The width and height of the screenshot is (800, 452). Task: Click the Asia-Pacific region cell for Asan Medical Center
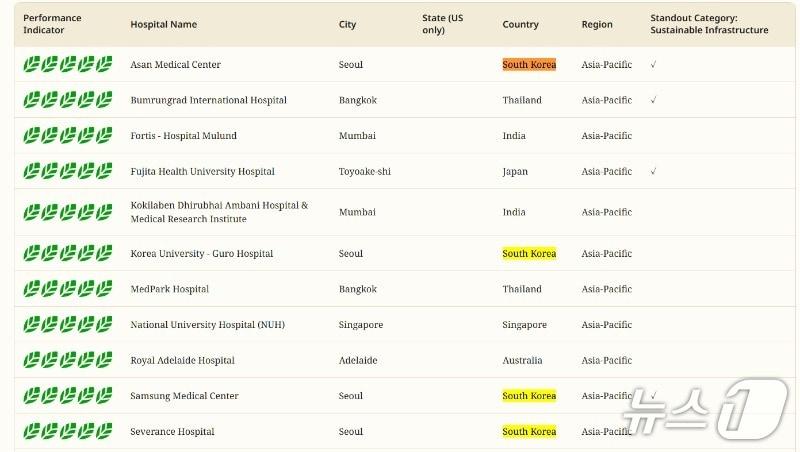pos(607,64)
